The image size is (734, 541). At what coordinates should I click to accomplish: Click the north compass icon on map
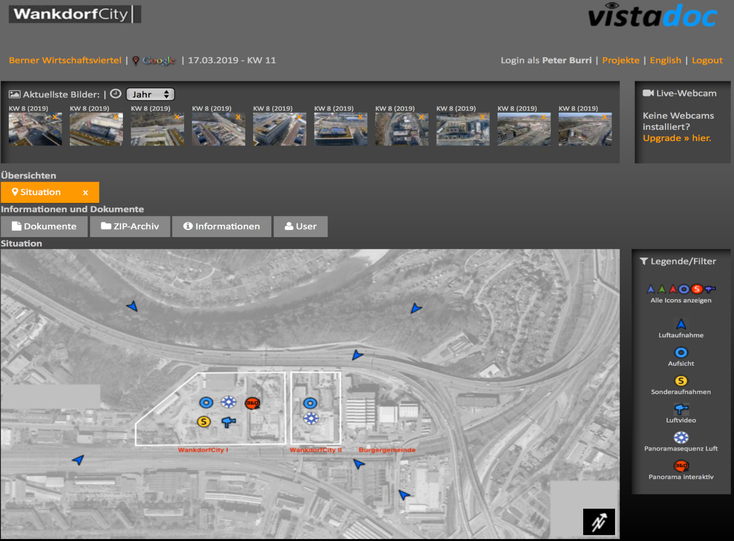599,521
